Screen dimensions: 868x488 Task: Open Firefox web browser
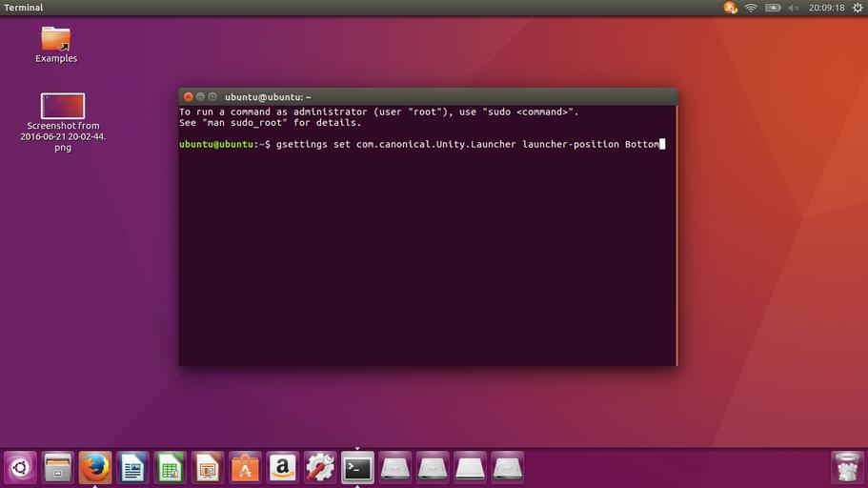pos(95,468)
